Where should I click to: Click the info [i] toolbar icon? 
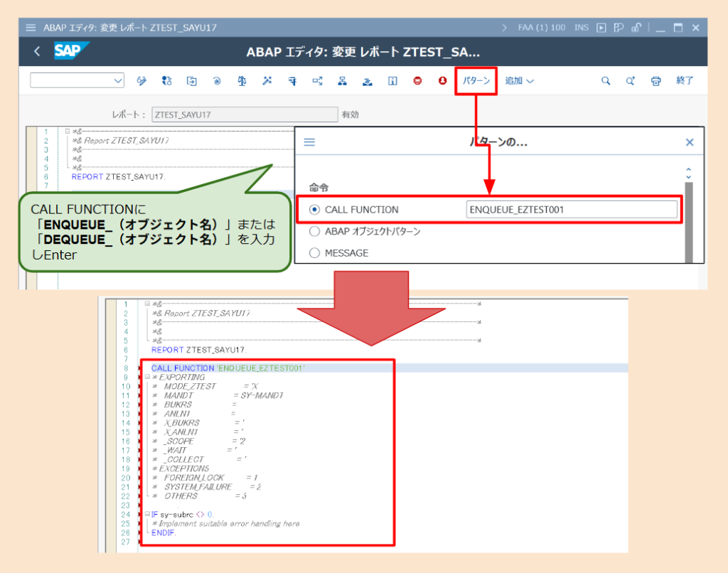[x=391, y=81]
